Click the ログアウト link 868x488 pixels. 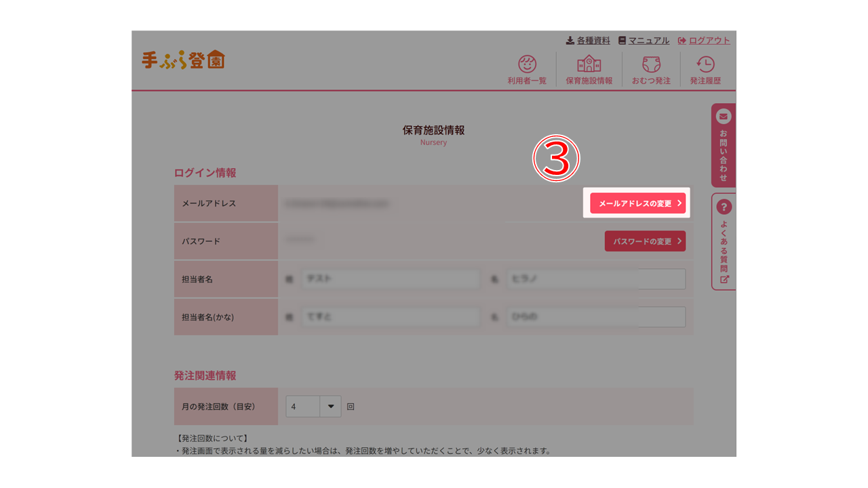[704, 41]
